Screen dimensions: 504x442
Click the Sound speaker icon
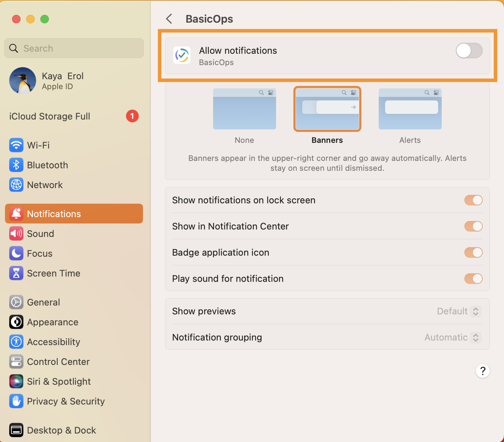(x=16, y=234)
